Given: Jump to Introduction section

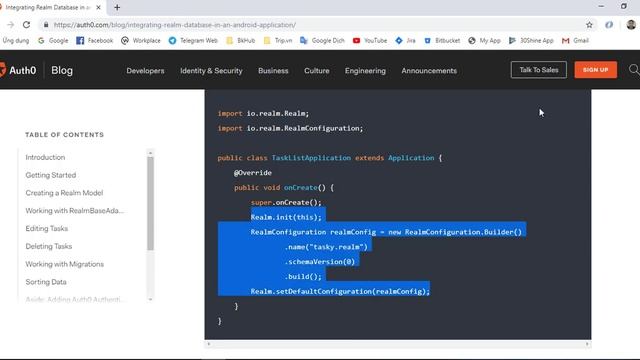Looking at the screenshot, I should pos(45,157).
